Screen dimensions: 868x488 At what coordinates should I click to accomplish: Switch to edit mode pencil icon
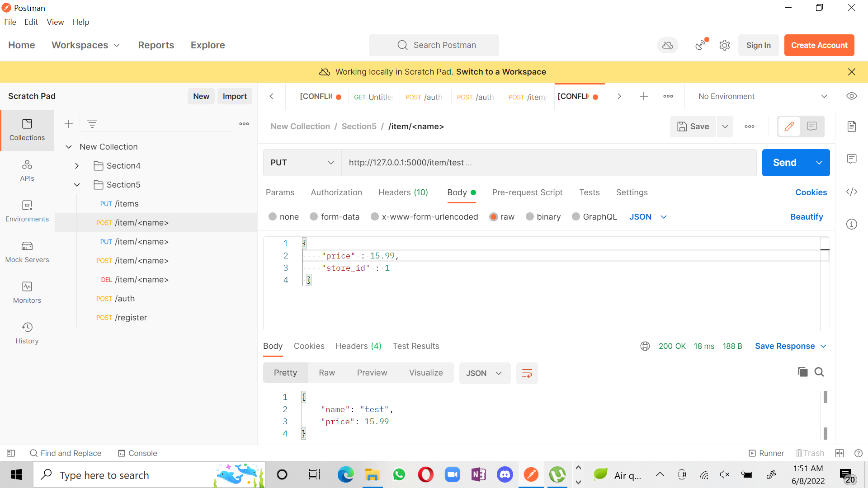789,127
